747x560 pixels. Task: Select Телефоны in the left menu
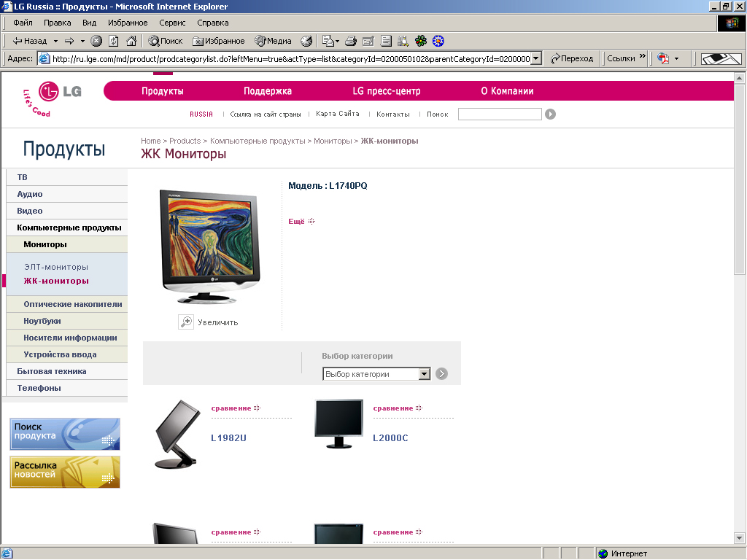(x=67, y=388)
